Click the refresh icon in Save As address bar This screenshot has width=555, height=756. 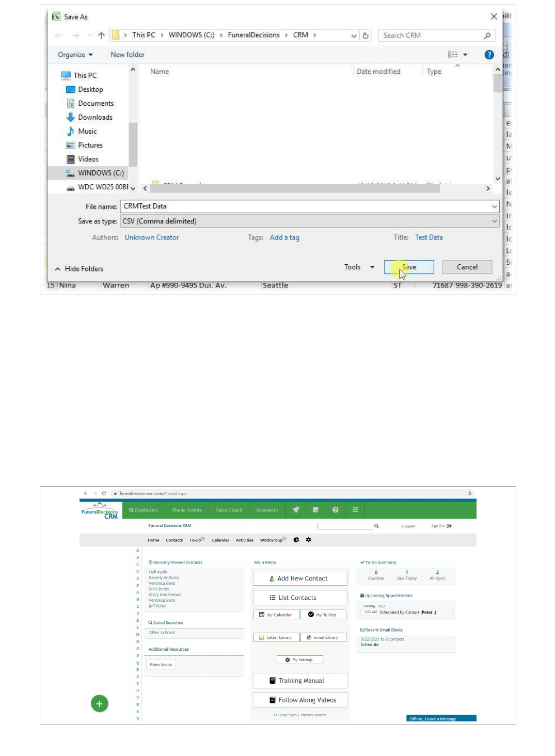366,36
